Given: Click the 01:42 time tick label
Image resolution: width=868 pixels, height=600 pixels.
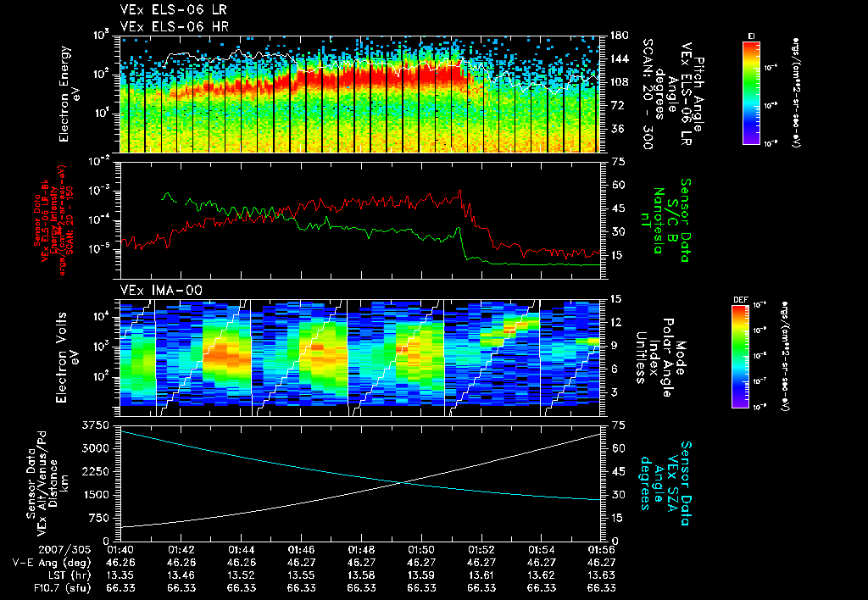Looking at the screenshot, I should pyautogui.click(x=181, y=550).
